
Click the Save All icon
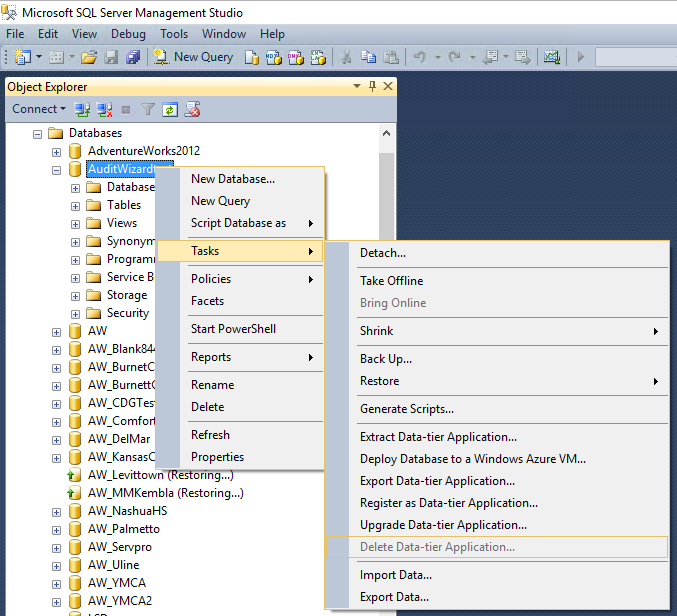[133, 57]
